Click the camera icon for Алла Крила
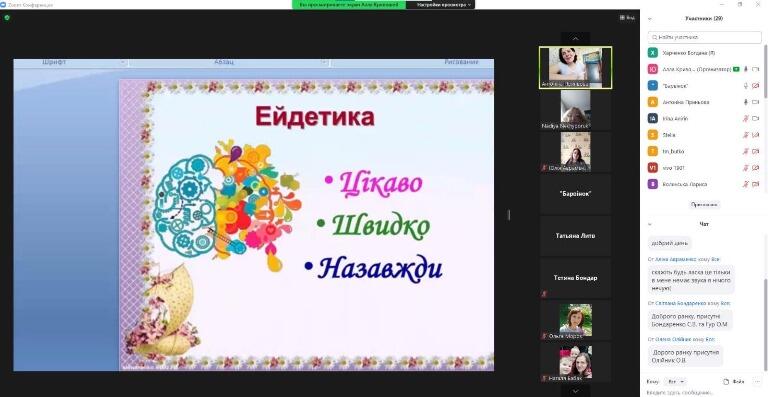Viewport: 768px width, 397px height. 756,70
